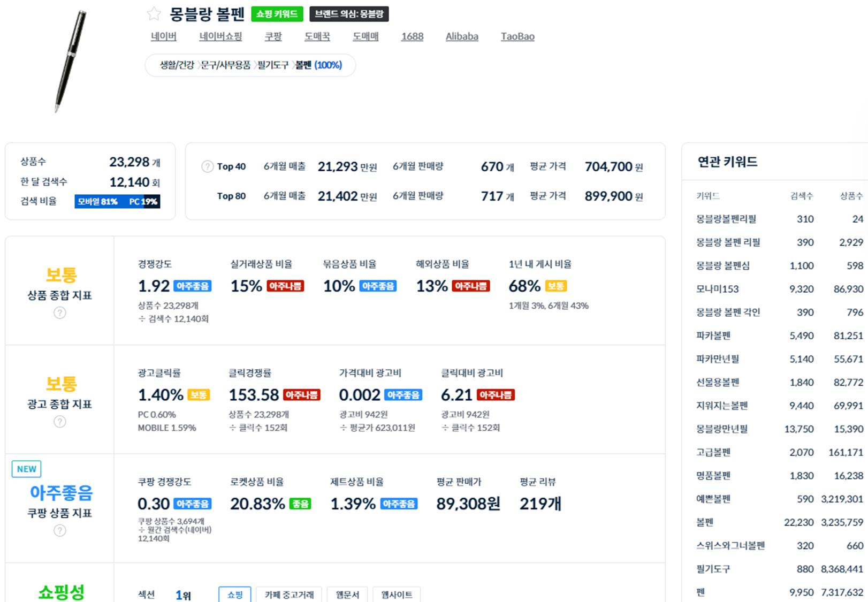Image resolution: width=868 pixels, height=602 pixels.
Task: Click 아주나쁨 badge next to 실거래상품 15%
Action: click(285, 286)
